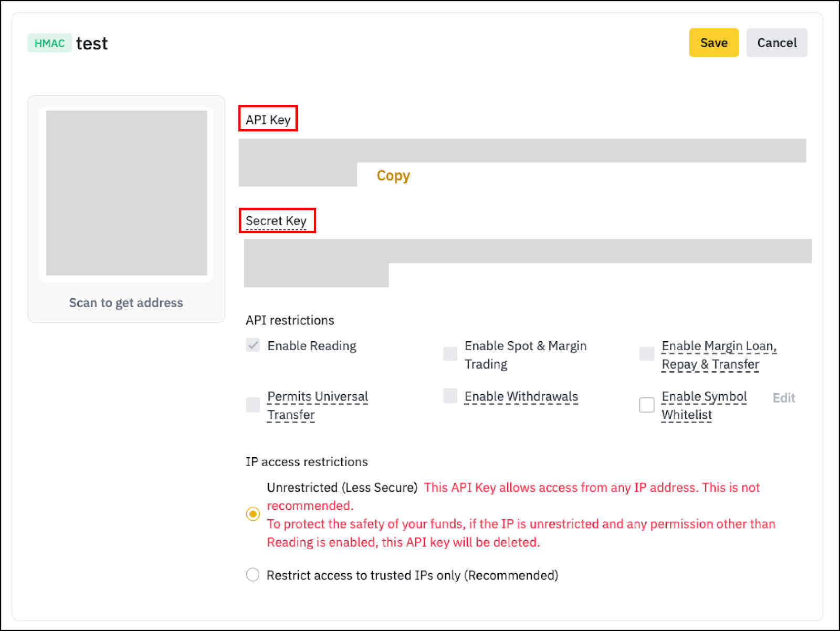The width and height of the screenshot is (840, 631).
Task: Toggle the Enable Reading checkbox
Action: (x=253, y=345)
